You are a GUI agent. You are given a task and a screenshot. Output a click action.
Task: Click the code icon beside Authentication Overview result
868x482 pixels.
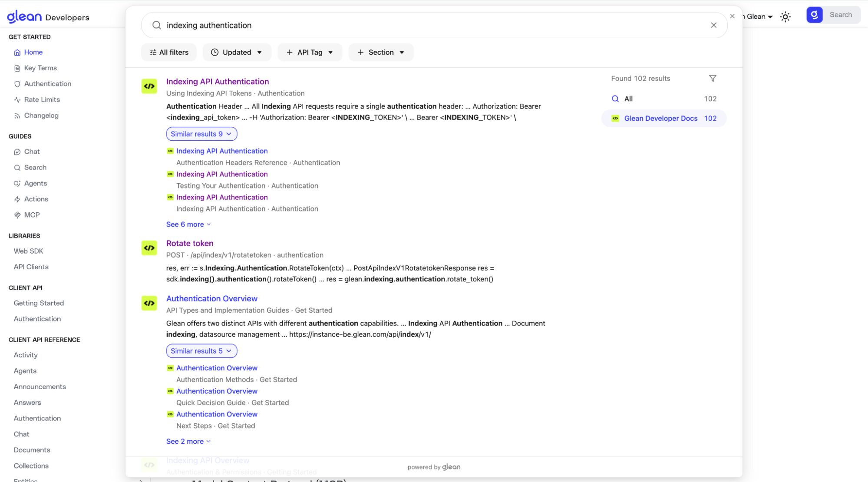coord(149,303)
